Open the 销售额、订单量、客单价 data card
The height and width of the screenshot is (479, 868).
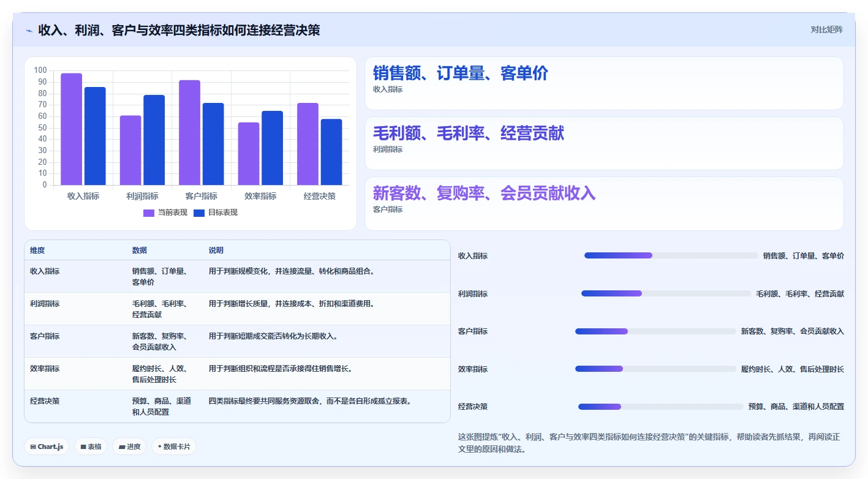tap(604, 83)
